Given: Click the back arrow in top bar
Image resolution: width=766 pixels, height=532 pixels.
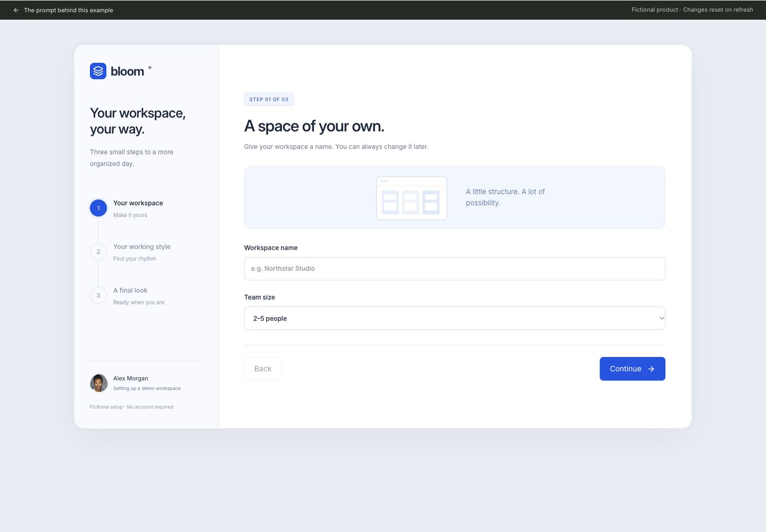Looking at the screenshot, I should point(16,10).
